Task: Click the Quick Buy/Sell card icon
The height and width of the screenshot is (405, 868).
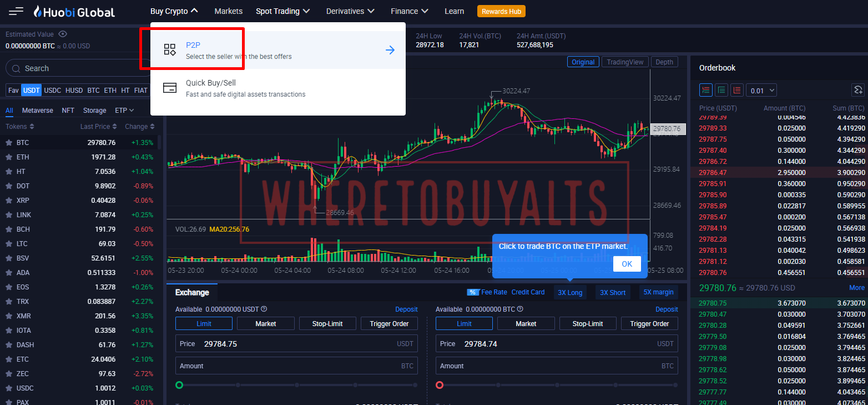Action: [170, 88]
